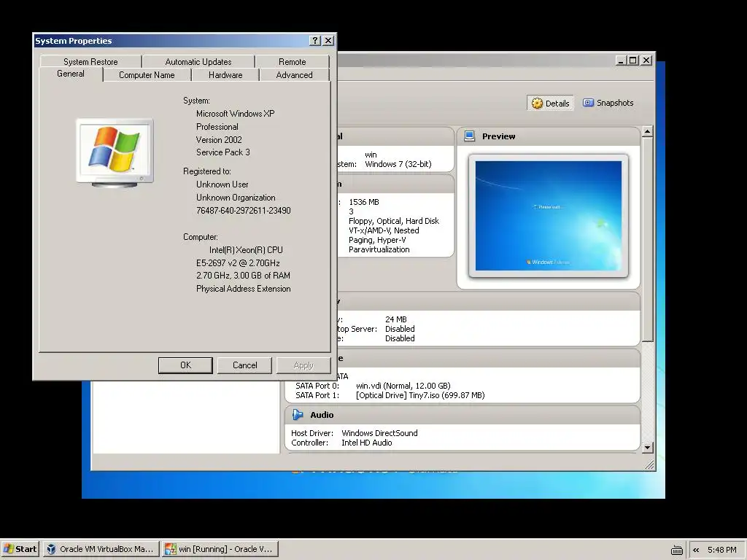
Task: Click the keyboard icon in system tray
Action: [x=676, y=550]
